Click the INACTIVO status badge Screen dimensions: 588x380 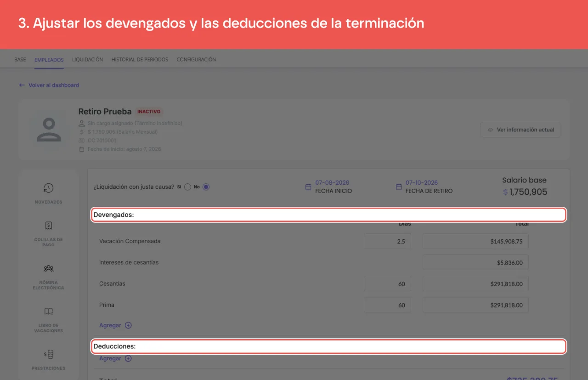(x=149, y=112)
